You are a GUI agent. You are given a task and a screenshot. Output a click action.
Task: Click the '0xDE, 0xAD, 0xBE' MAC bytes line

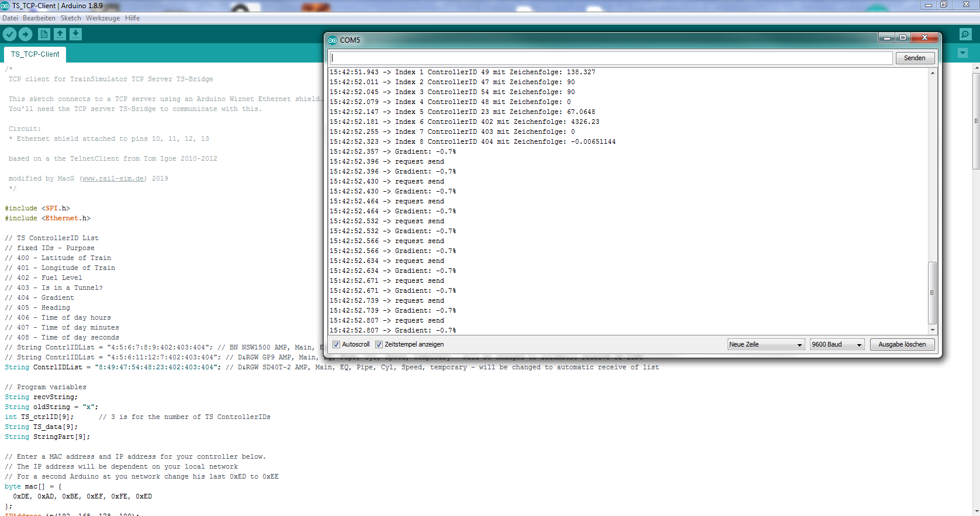[x=82, y=497]
